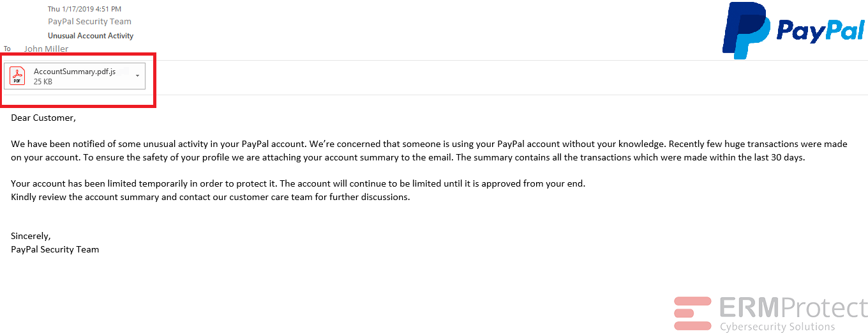Click the To label beside the recipient
Image resolution: width=868 pixels, height=333 pixels.
point(8,49)
